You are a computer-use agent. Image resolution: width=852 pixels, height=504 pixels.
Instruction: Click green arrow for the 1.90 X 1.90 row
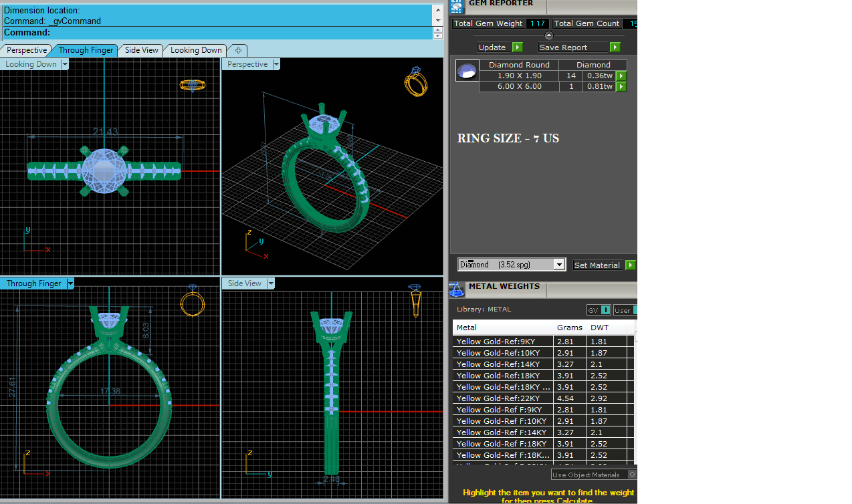click(621, 76)
